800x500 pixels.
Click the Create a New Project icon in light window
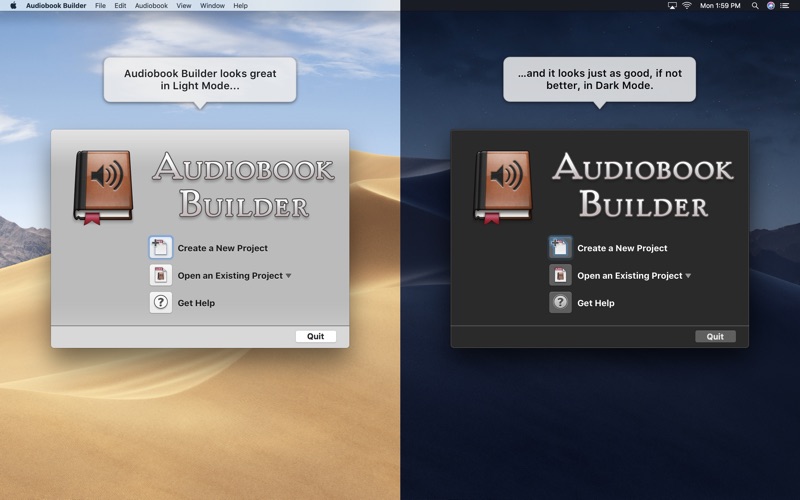(x=161, y=247)
